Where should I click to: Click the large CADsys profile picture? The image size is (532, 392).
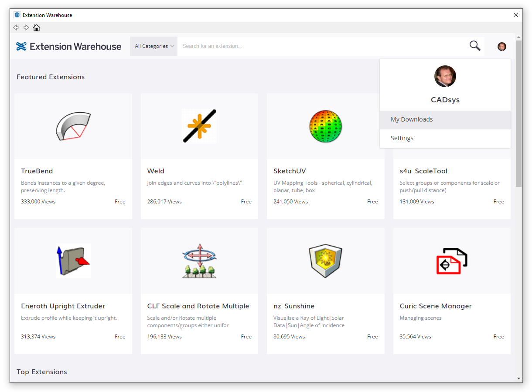[445, 77]
